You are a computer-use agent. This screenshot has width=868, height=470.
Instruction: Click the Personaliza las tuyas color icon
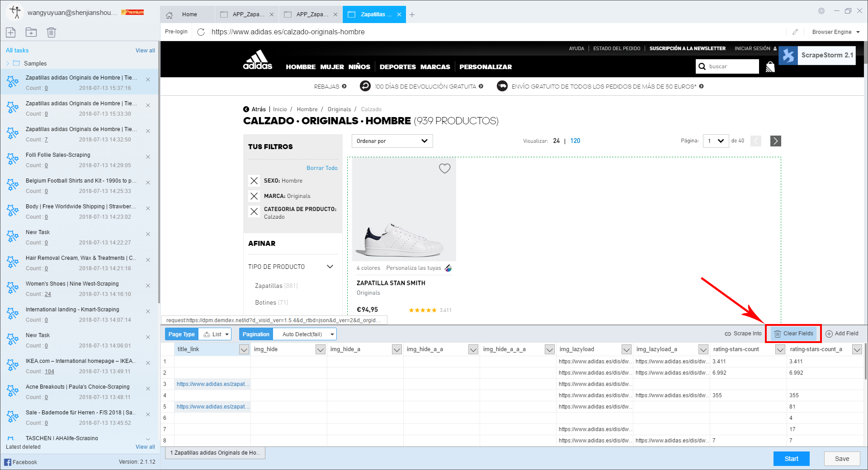point(448,268)
